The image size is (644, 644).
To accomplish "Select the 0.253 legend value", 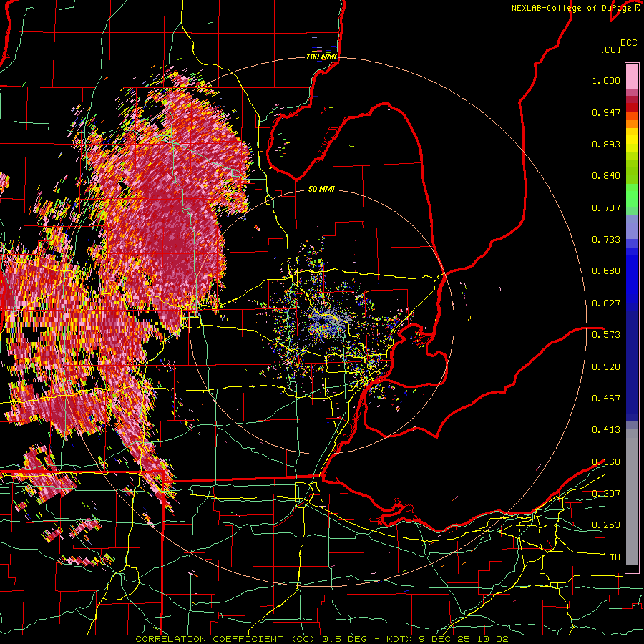I will pos(606,525).
